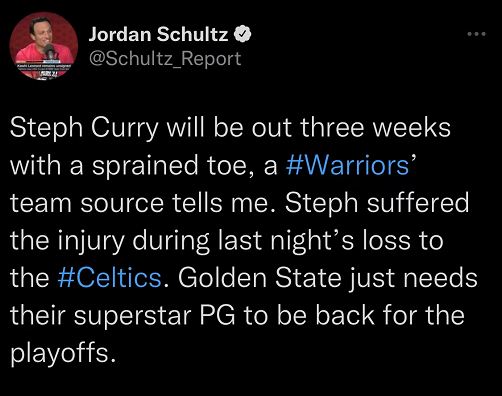Viewport: 502px width, 396px height.
Task: Click the words "Steph Curry" opening the tweet
Action: [x=84, y=129]
